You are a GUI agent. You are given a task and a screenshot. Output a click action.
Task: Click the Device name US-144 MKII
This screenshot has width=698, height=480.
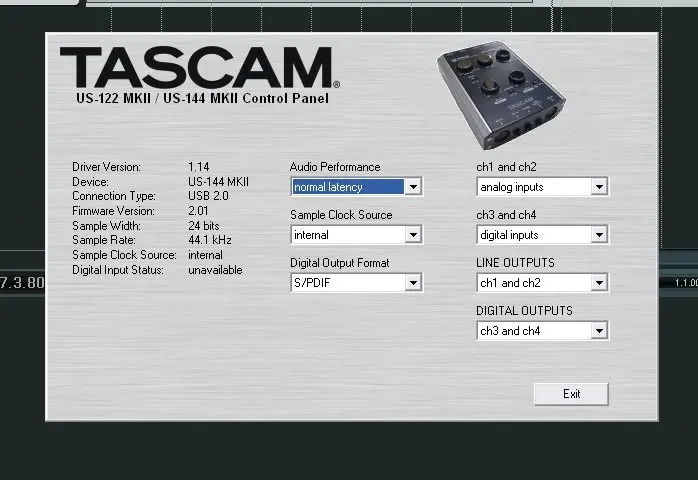pos(218,182)
